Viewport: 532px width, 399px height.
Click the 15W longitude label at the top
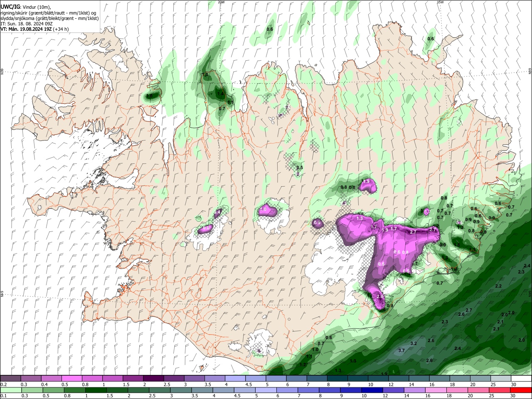pos(440,2)
